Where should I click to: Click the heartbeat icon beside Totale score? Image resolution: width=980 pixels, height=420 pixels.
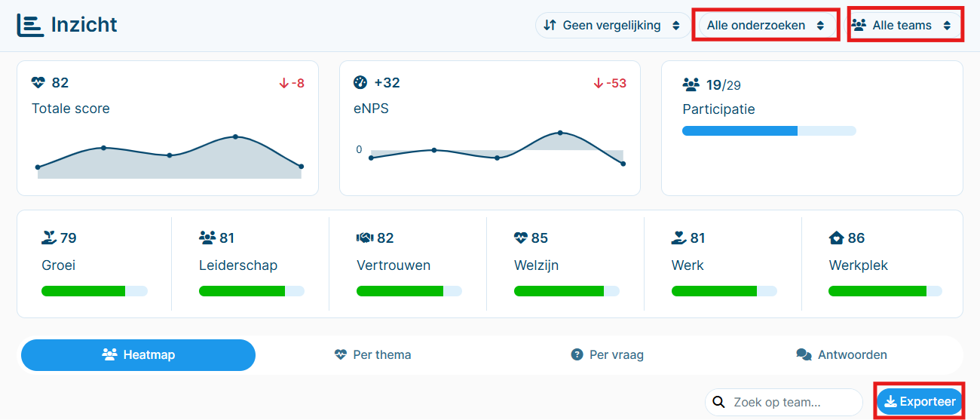point(38,83)
